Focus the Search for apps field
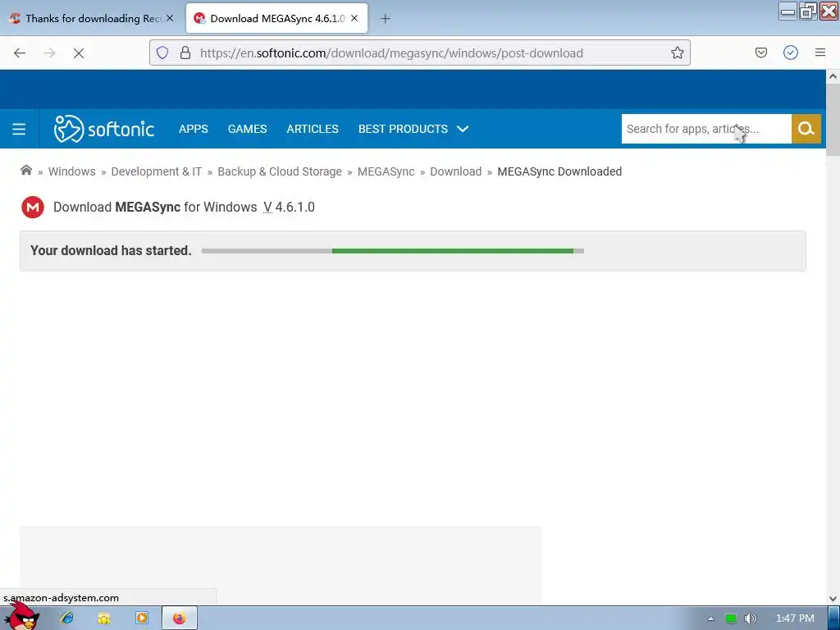840x630 pixels. tap(706, 129)
